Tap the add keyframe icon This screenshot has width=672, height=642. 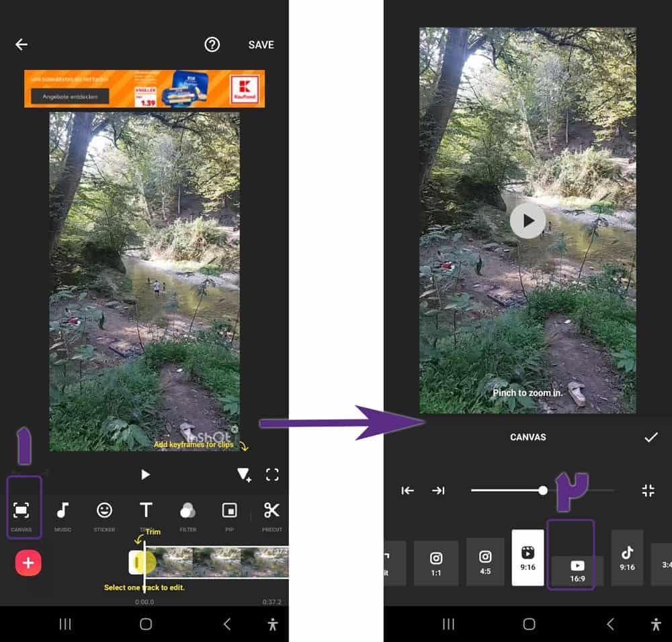pyautogui.click(x=243, y=475)
